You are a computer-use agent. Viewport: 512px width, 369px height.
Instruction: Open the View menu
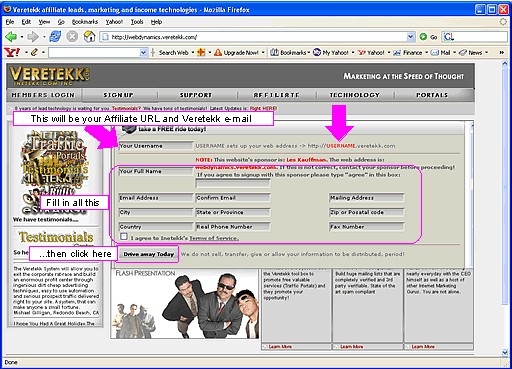(x=44, y=22)
